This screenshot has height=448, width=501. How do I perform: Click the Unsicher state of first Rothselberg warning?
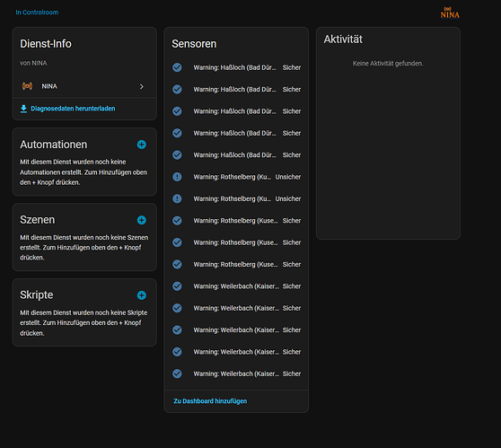coord(288,177)
